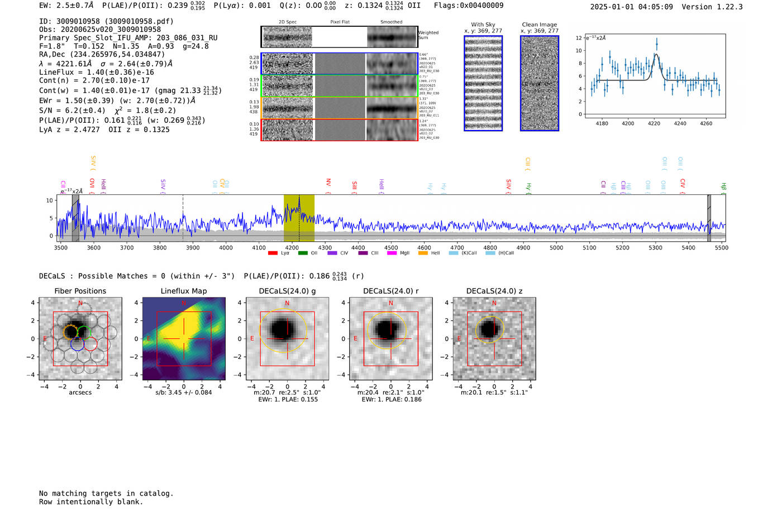The image size is (782, 532).
Task: Click 'Row intentionally blank.' text
Action: click(91, 502)
